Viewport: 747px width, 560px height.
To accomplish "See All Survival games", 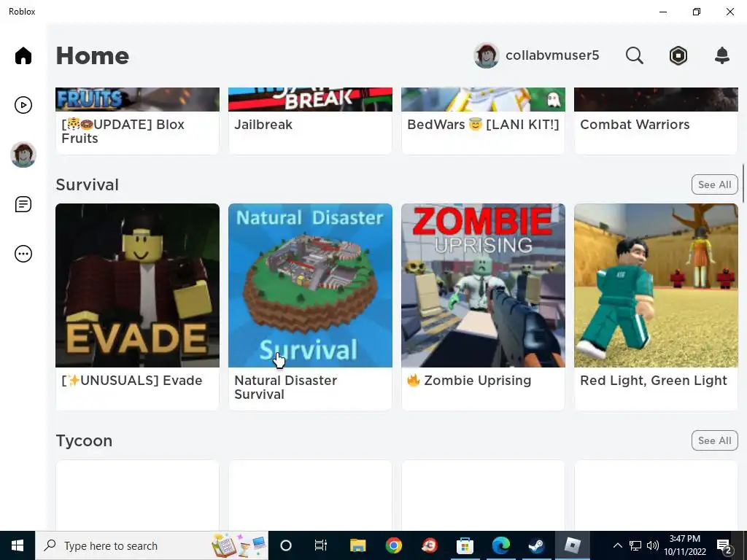I will tap(715, 184).
